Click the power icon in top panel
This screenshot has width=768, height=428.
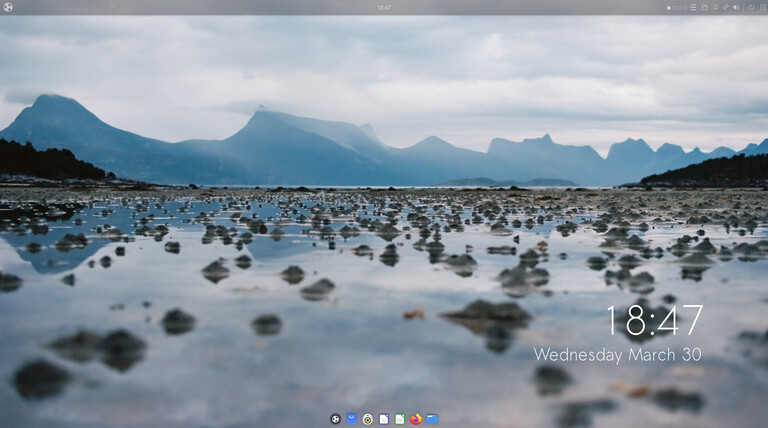click(x=751, y=7)
